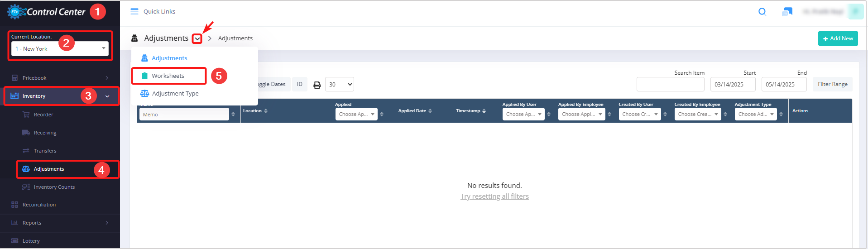Sort by the Applied Date column arrows
This screenshot has width=868, height=249.
pyautogui.click(x=430, y=111)
